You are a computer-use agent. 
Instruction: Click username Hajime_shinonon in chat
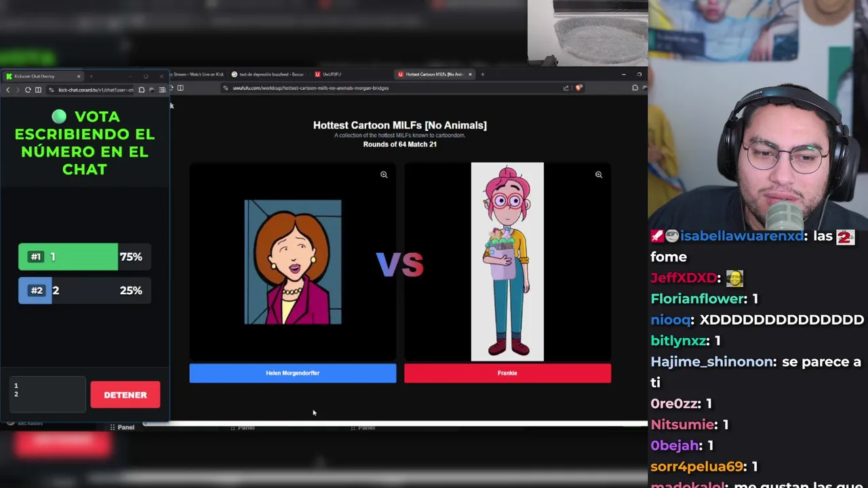coord(713,362)
